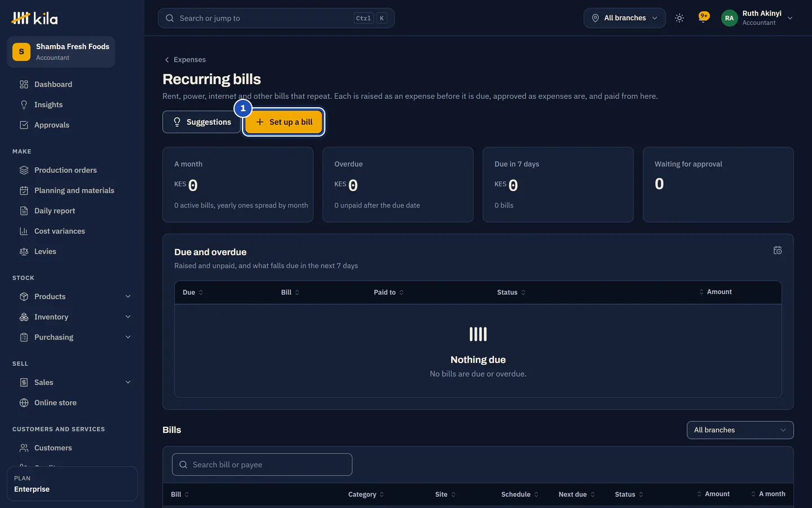Open Levies page
The image size is (812, 508).
(72, 251)
